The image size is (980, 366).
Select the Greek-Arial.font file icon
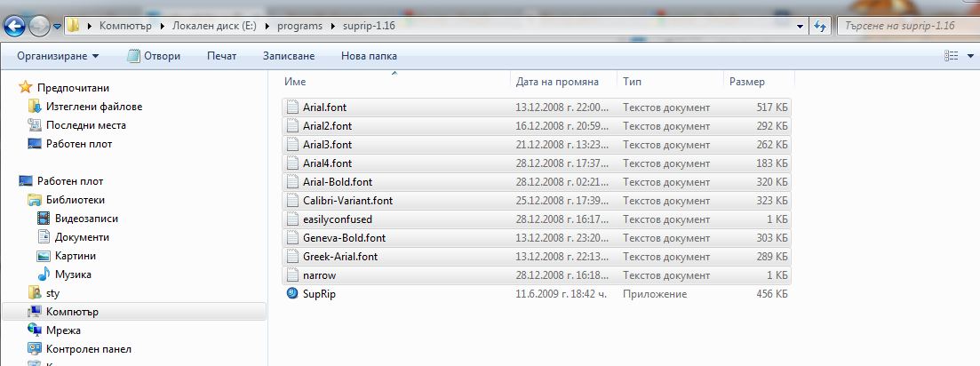point(292,257)
